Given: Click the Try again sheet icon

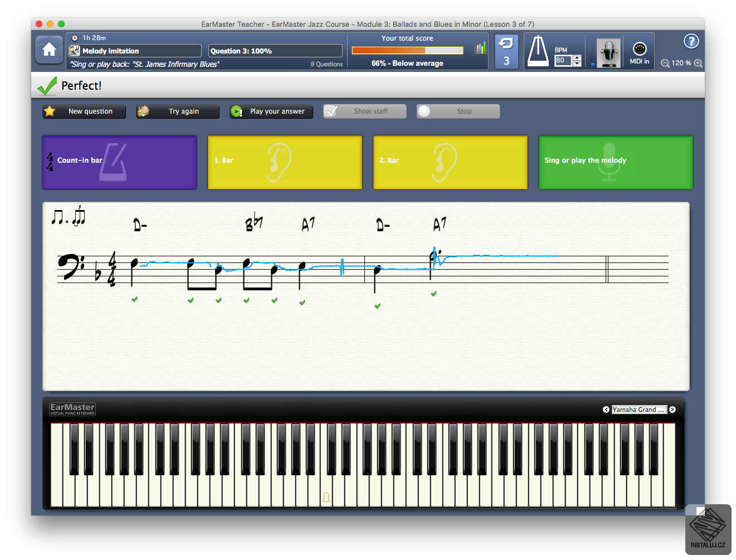Looking at the screenshot, I should coord(143,111).
